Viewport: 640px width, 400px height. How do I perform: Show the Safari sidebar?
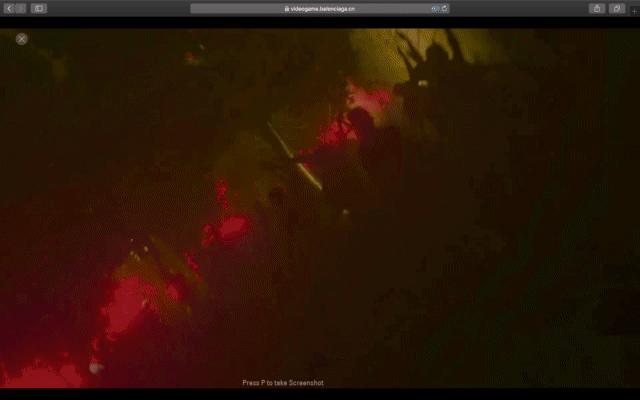click(x=39, y=8)
